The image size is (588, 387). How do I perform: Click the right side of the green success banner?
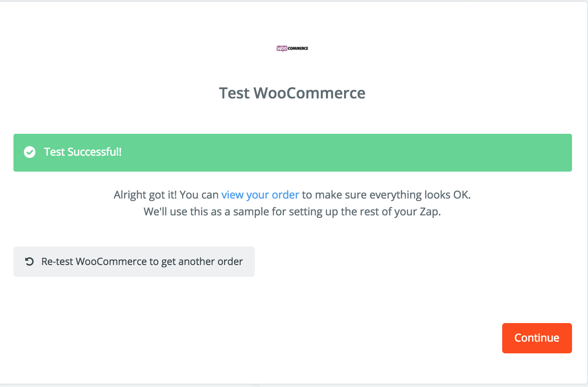tap(463, 152)
